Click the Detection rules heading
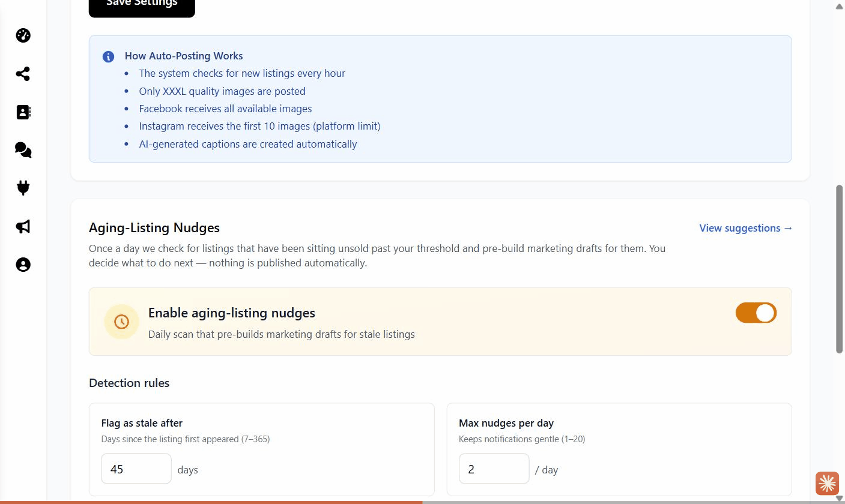Screen dimensions: 845x504 click(129, 383)
